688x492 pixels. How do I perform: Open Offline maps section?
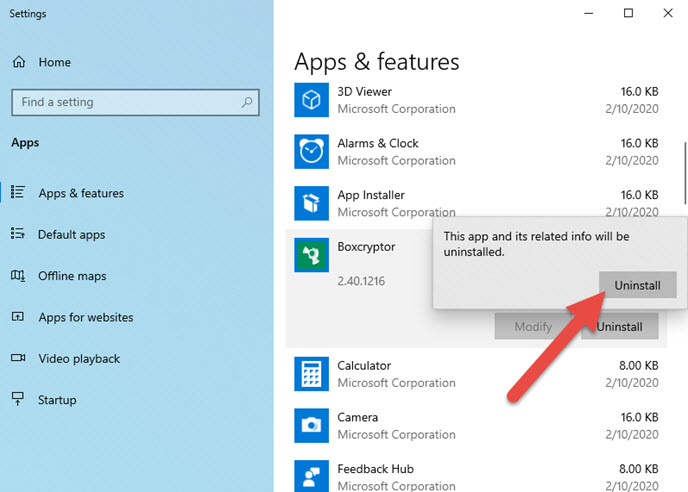[x=72, y=276]
